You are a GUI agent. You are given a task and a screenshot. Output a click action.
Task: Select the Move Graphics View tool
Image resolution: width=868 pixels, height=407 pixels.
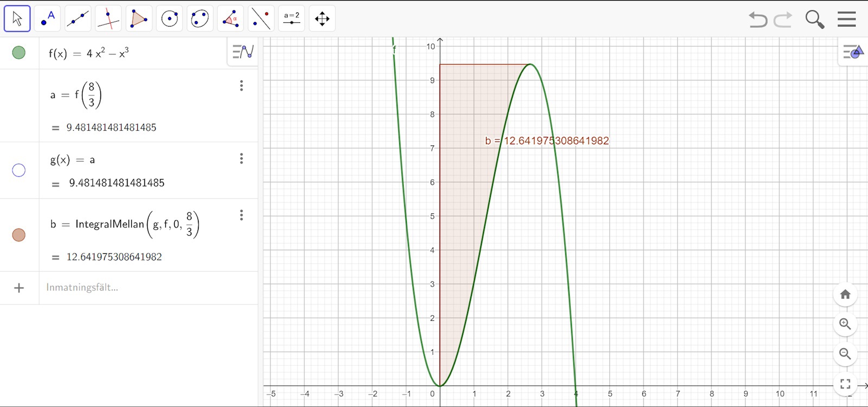pyautogui.click(x=322, y=18)
